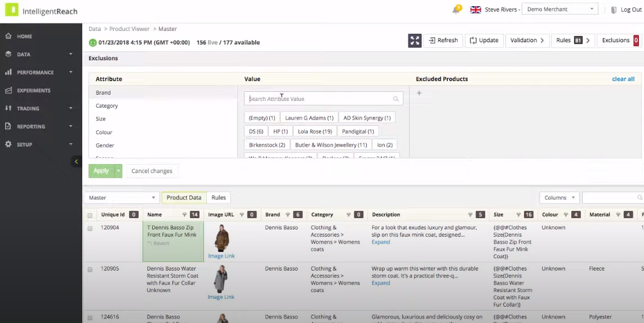
Task: Check the row 120905 checkbox
Action: 90,269
